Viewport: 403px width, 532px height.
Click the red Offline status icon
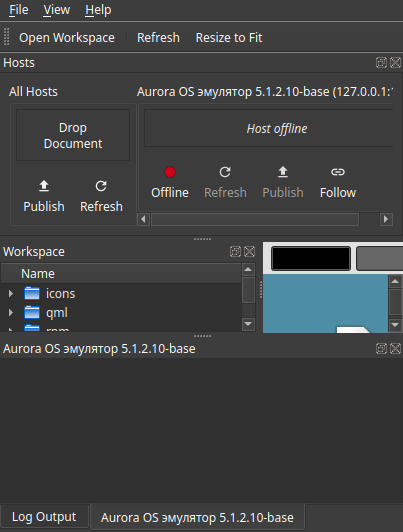tap(170, 172)
